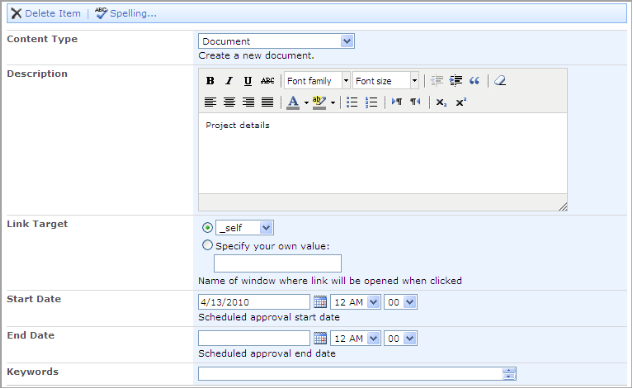Click the 'Scheduled approval end date' text

click(267, 353)
